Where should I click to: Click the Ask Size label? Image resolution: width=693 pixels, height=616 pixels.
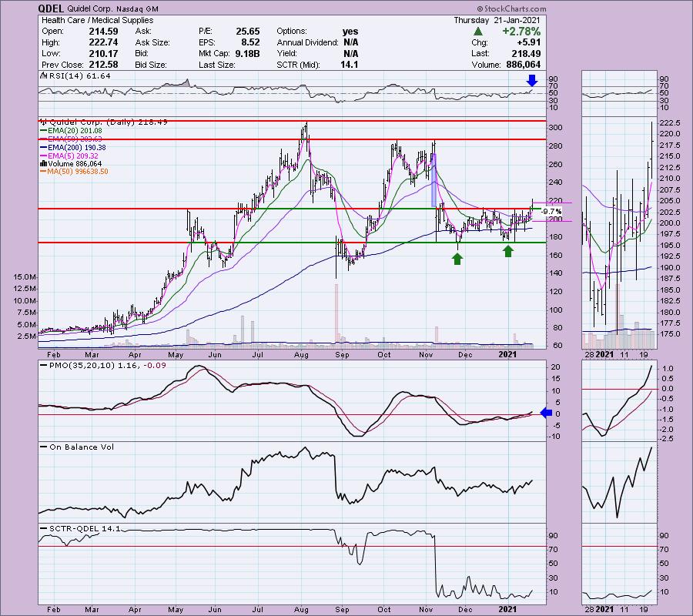pos(152,42)
